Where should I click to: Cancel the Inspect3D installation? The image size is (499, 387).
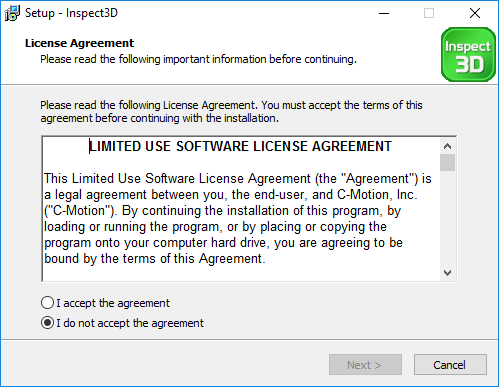click(x=450, y=365)
